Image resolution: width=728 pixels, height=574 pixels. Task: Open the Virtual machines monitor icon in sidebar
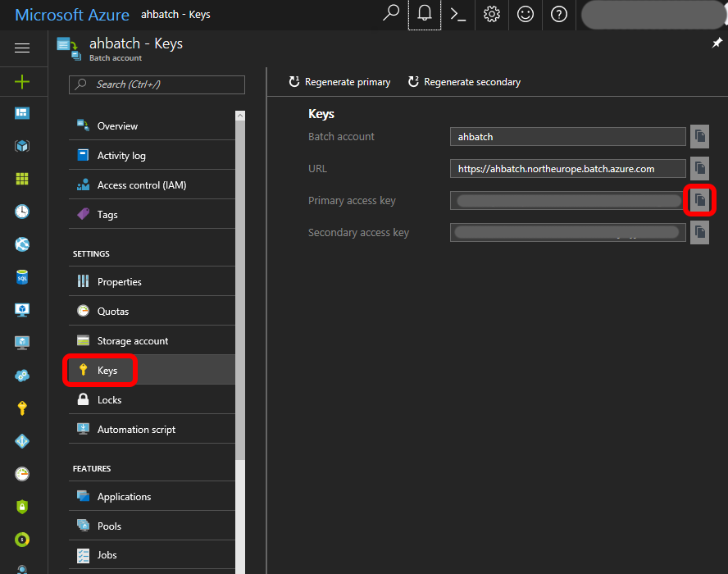click(x=22, y=310)
